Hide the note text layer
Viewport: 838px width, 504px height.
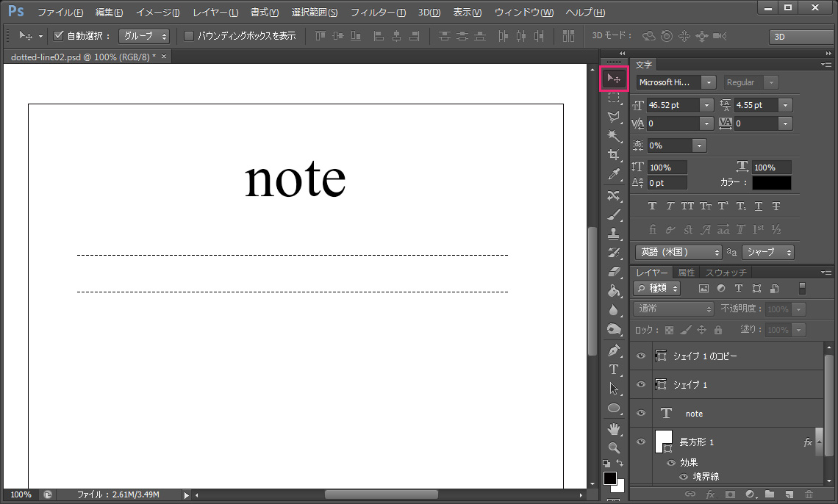(641, 414)
